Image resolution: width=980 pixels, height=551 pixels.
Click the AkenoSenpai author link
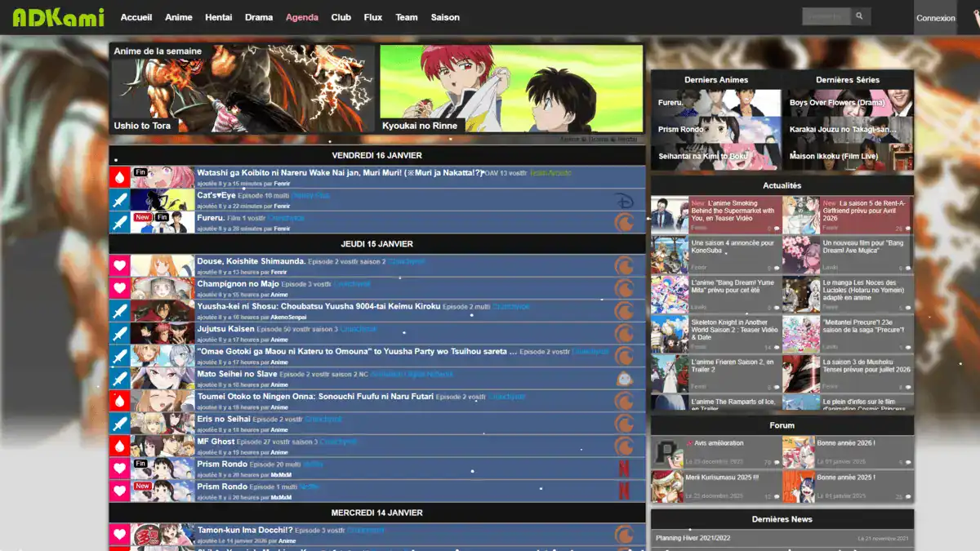[x=290, y=318]
